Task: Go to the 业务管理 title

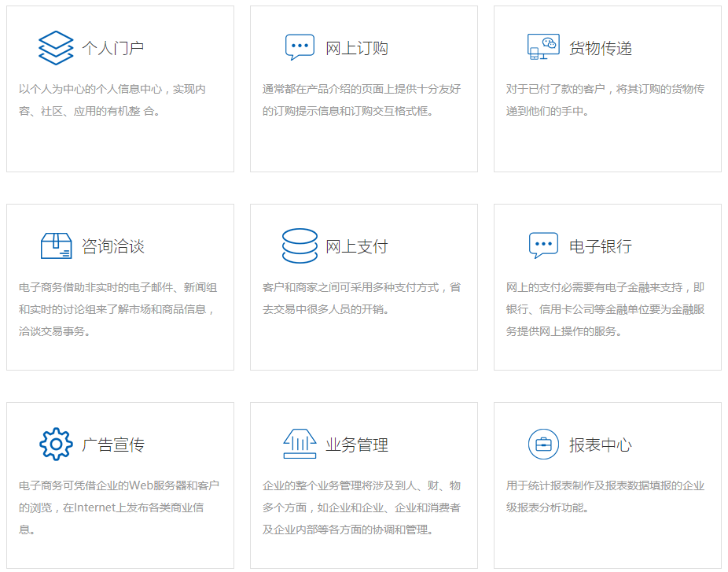Action: (357, 445)
